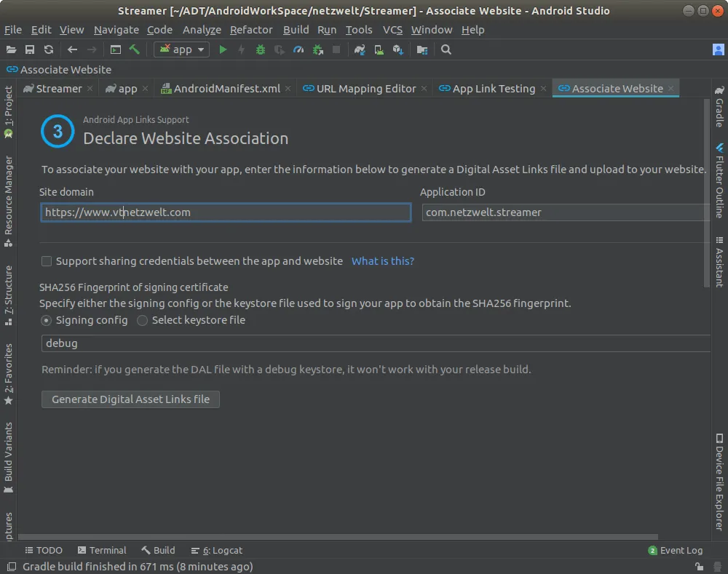728x574 pixels.
Task: Run the app with the green Run icon
Action: [x=222, y=49]
